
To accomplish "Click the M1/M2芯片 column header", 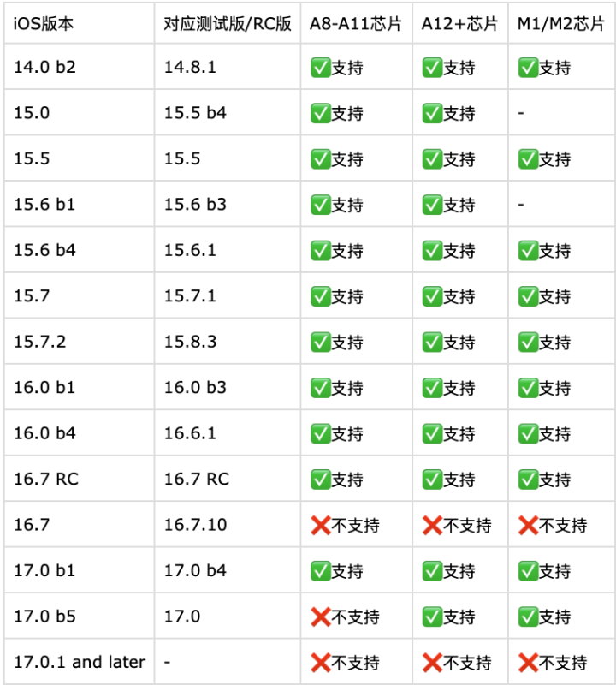I will [561, 23].
